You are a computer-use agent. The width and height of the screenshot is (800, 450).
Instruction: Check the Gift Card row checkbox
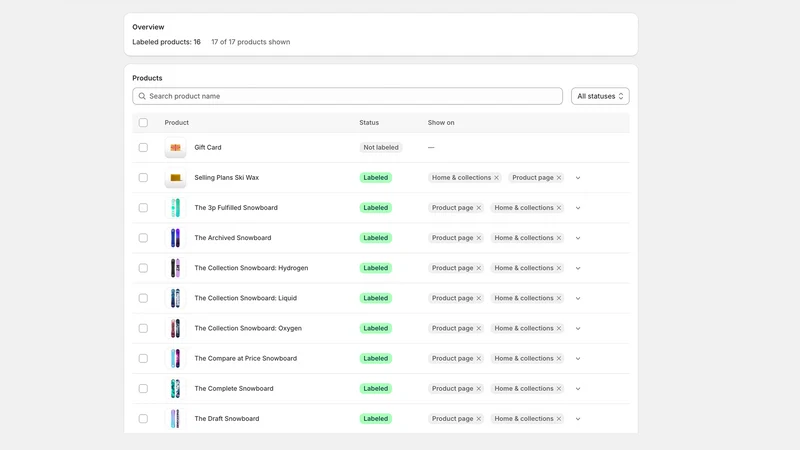coord(143,147)
